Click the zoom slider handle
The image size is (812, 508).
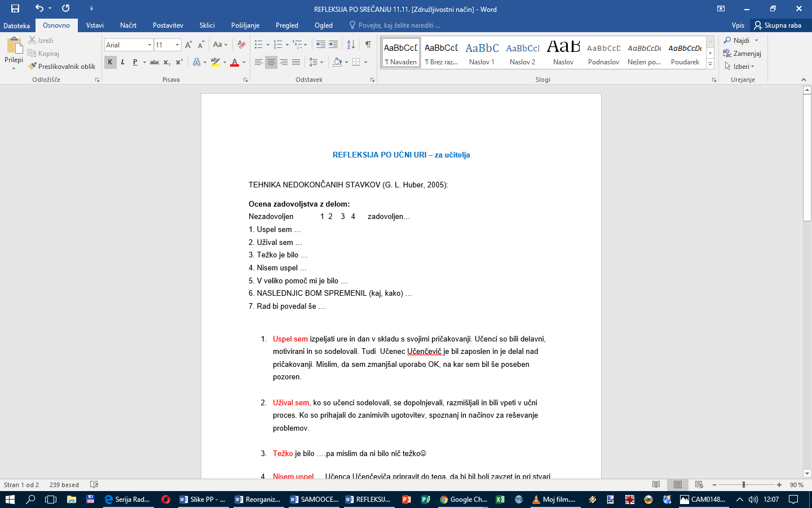(x=744, y=485)
